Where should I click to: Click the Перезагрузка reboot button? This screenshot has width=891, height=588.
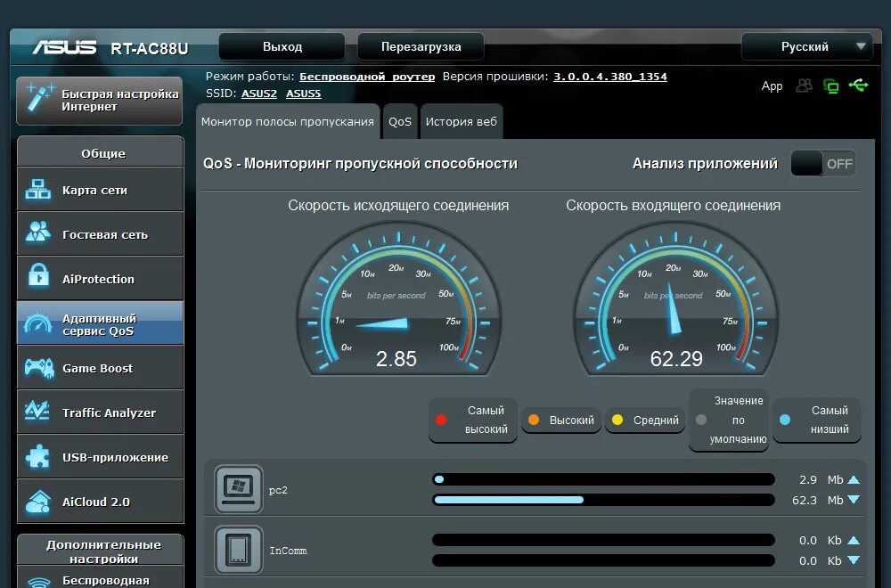421,46
